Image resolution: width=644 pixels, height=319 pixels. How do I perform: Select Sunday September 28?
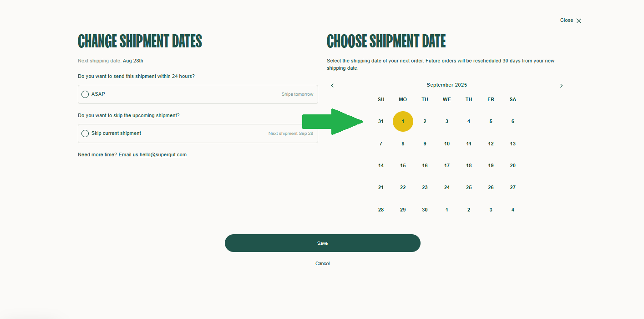click(x=381, y=210)
